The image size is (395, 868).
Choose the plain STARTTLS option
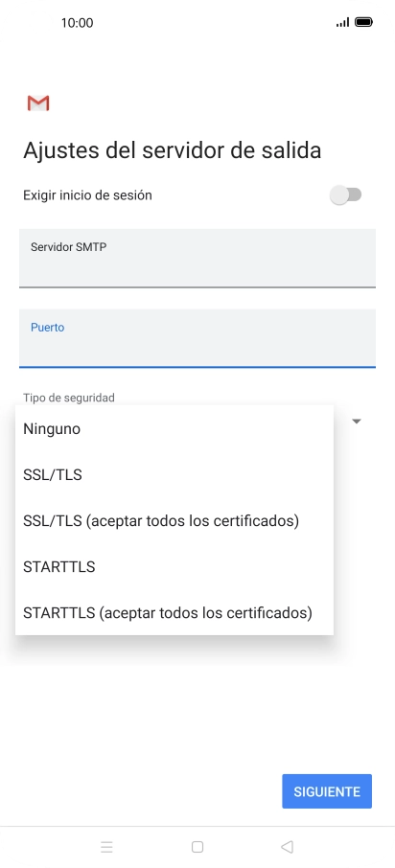point(174,567)
